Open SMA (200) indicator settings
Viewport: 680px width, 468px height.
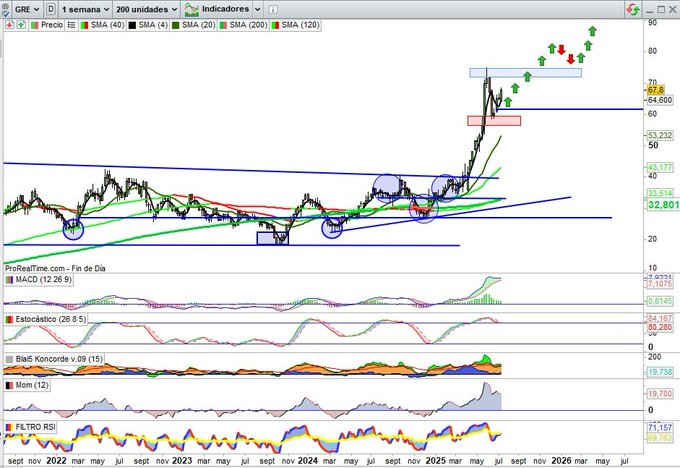point(248,25)
